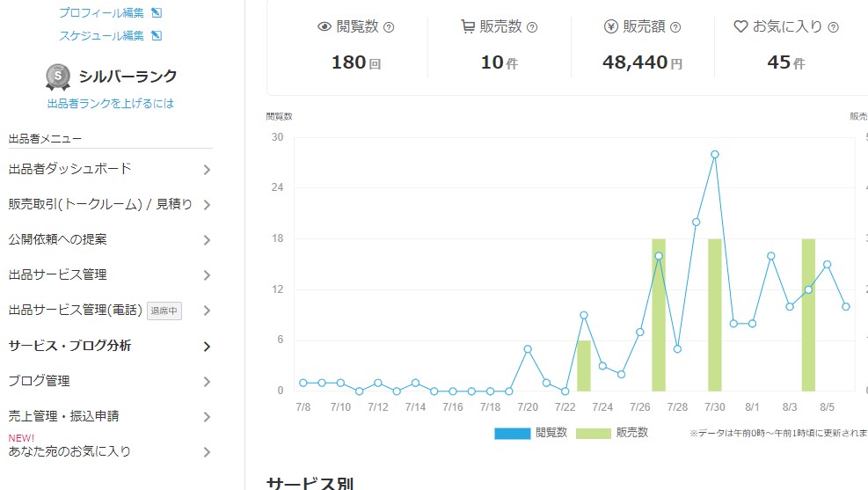The height and width of the screenshot is (490, 868).
Task: Click the 45件 favorites value
Action: click(786, 62)
